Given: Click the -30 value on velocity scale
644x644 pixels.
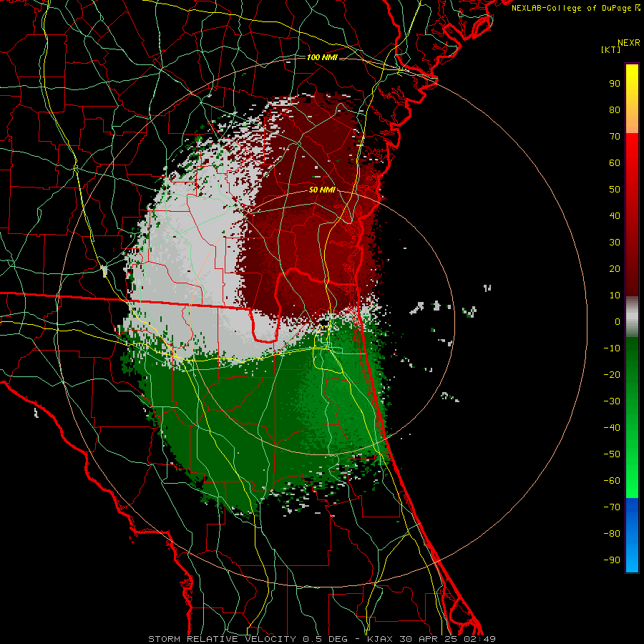Looking at the screenshot, I should click(612, 401).
